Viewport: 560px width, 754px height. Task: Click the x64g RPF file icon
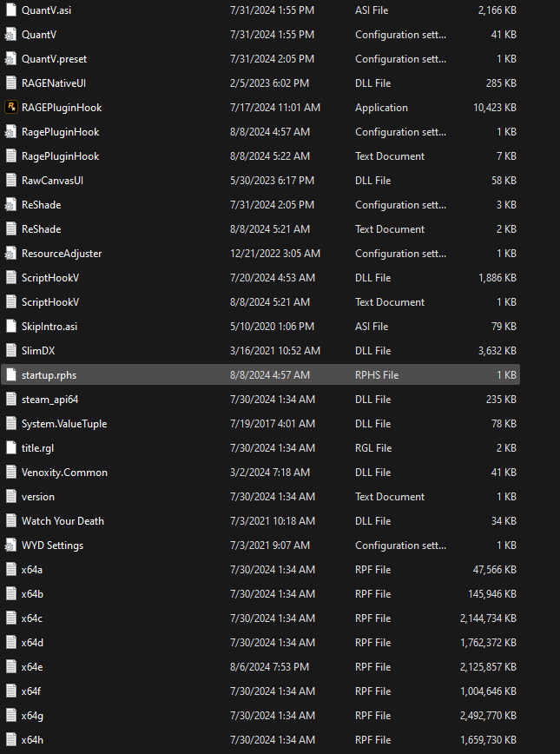click(11, 716)
